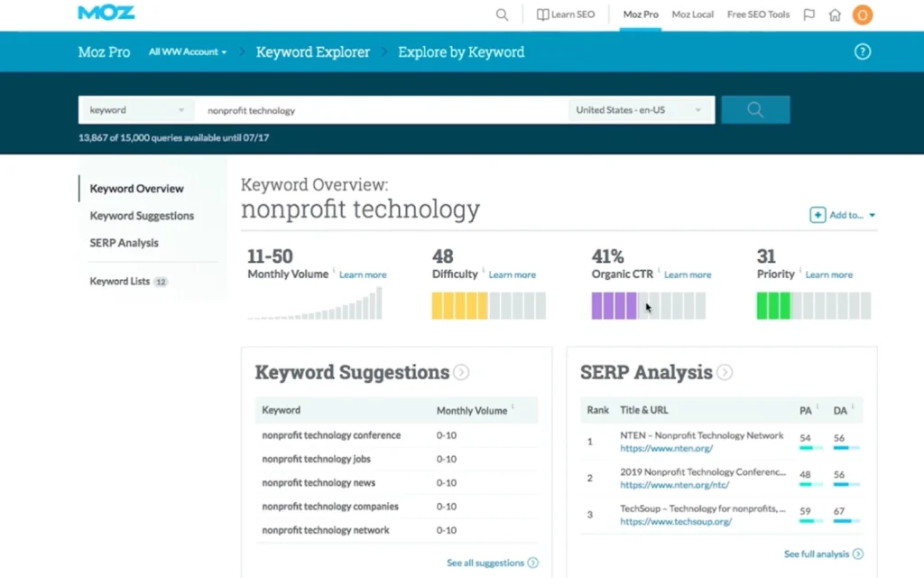Screen dimensions: 924x578
Task: Click the Moz Pro breadcrumb title
Action: coord(104,51)
